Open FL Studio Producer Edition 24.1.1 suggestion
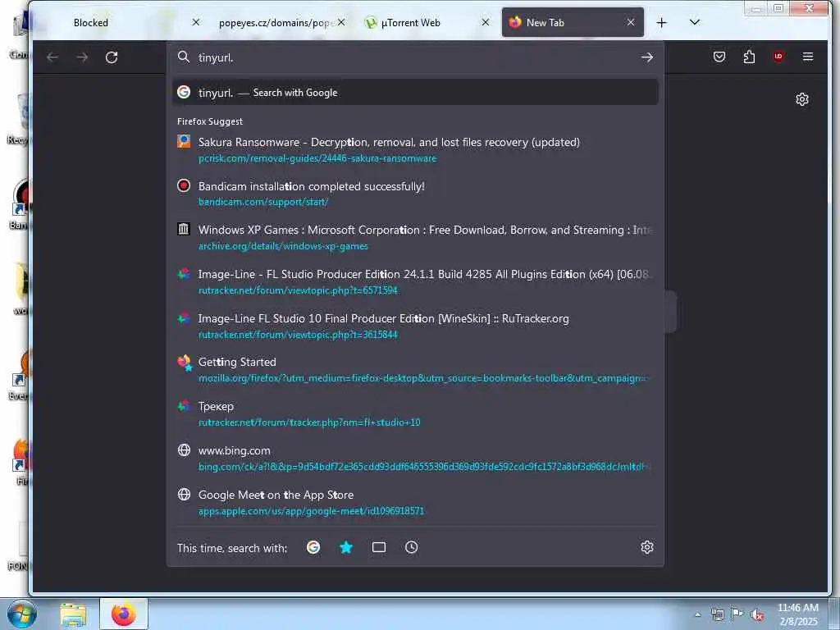Image resolution: width=840 pixels, height=630 pixels. pyautogui.click(x=415, y=282)
